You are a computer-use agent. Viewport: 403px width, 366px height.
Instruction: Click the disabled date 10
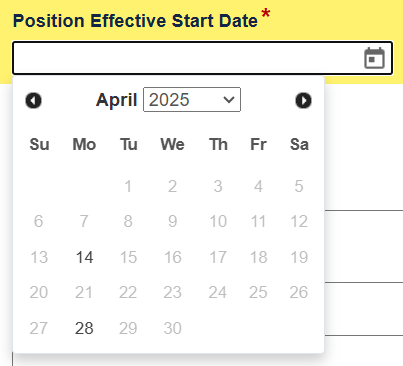218,221
